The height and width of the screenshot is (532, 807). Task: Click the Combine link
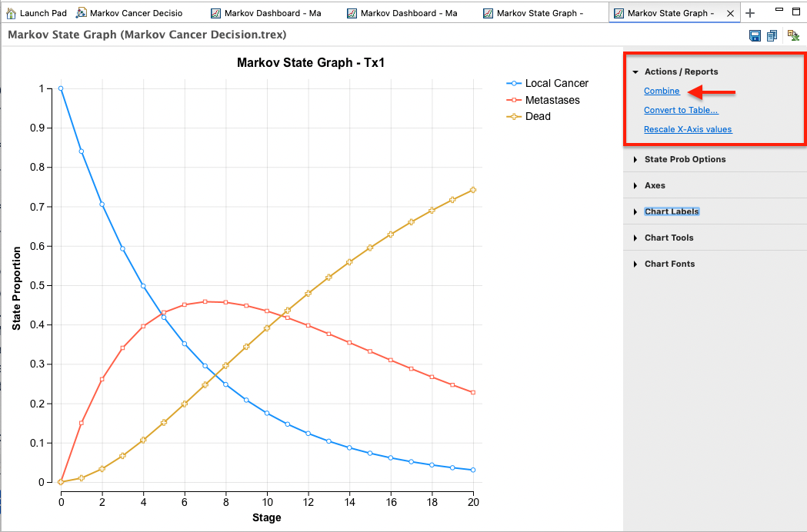[x=661, y=91]
